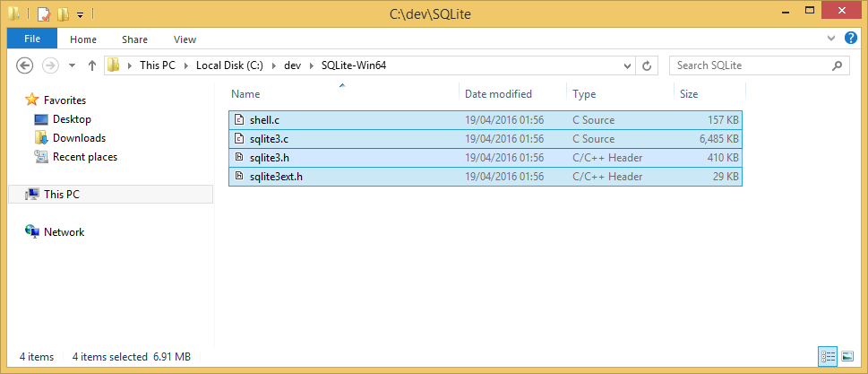Viewport: 868px width, 374px height.
Task: Click the 4 items selected status text
Action: coord(109,357)
